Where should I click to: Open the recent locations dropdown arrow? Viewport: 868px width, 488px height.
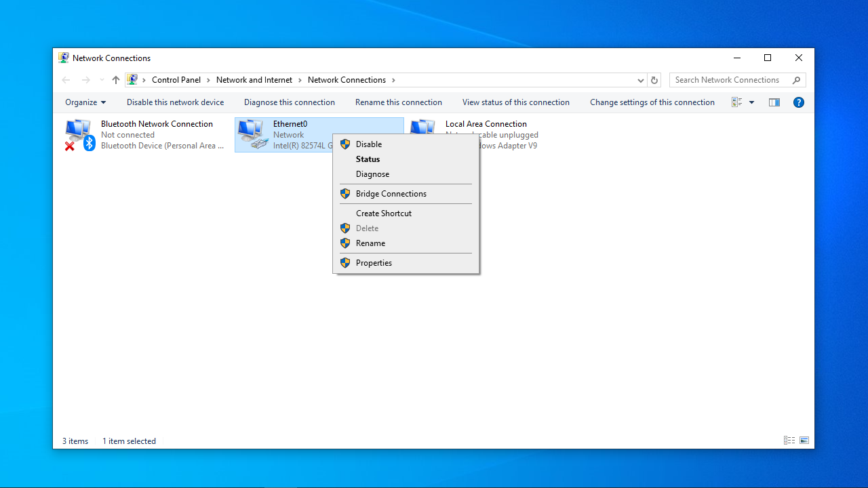tap(102, 80)
